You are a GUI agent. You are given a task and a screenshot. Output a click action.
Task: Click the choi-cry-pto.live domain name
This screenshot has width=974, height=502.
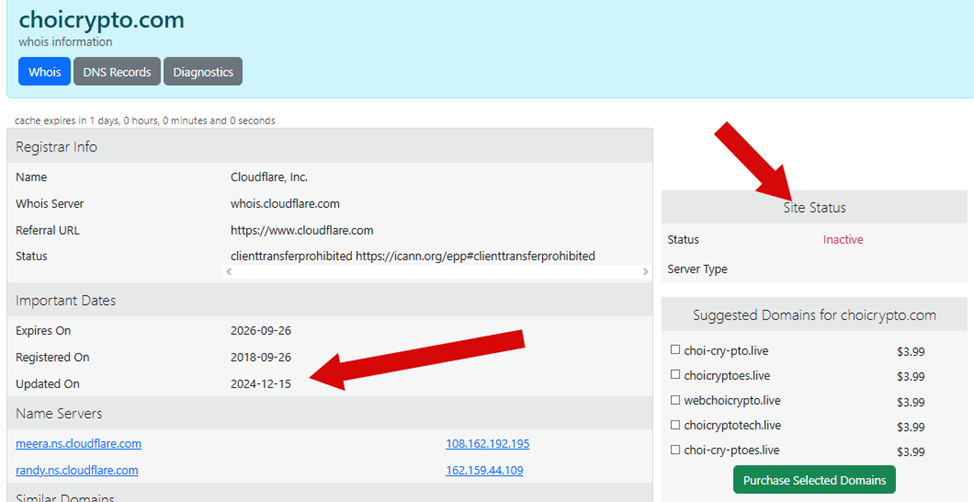tap(726, 351)
